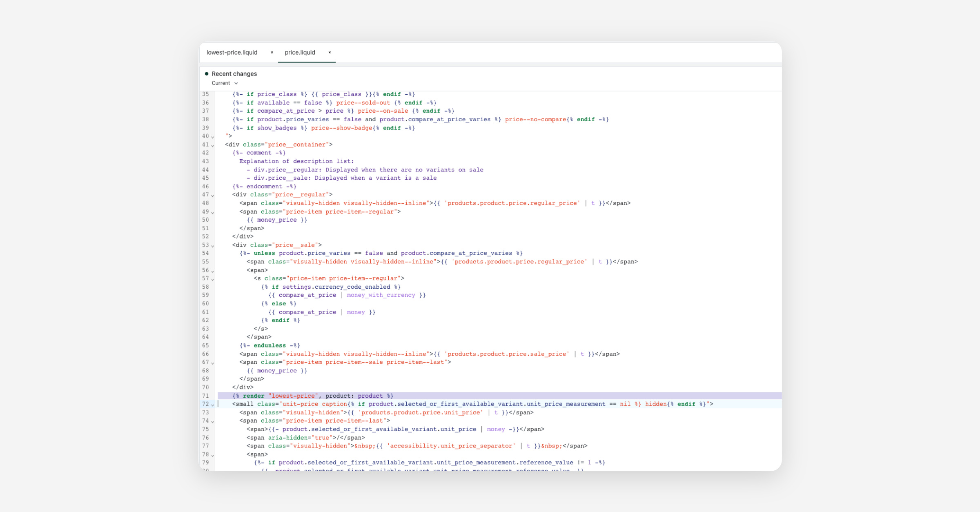Close the lowest-price.liquid tab
This screenshot has height=512, width=980.
pos(272,52)
